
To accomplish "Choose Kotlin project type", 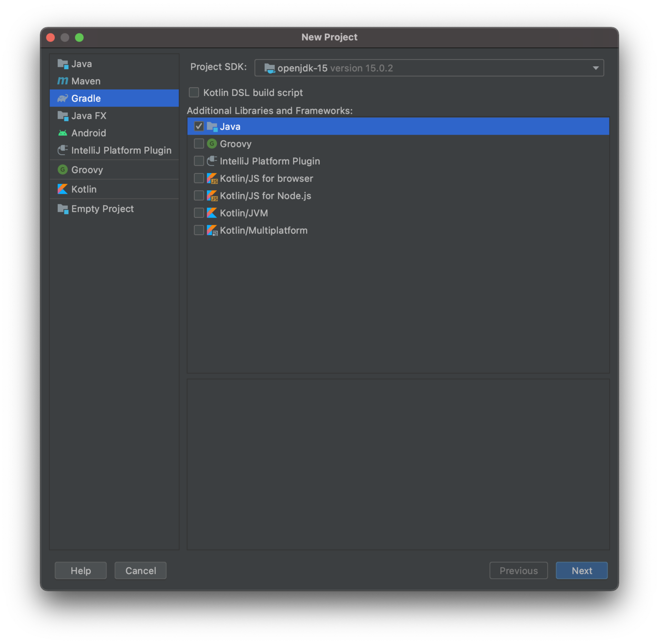I will 114,189.
